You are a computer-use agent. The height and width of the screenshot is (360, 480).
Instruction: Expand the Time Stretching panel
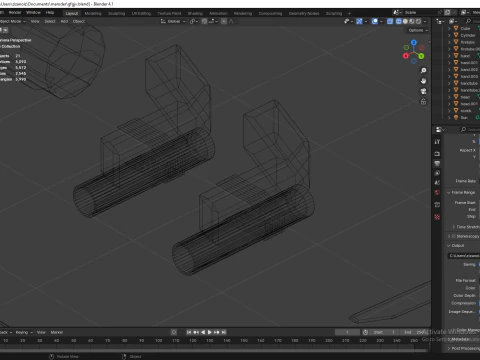click(465, 227)
